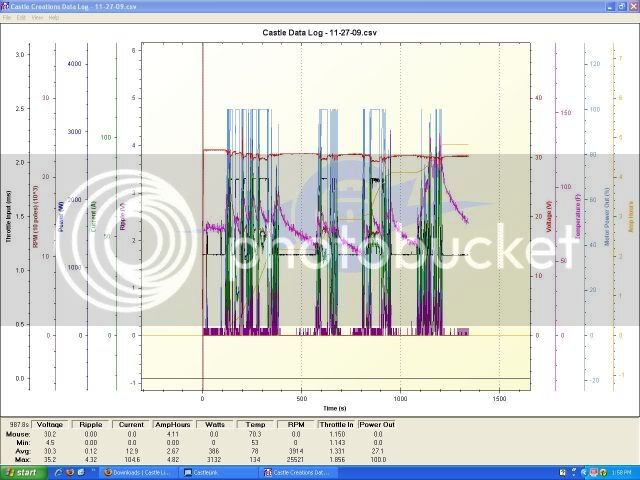The width and height of the screenshot is (640, 480).
Task: Click the chart title Castle Data Log
Action: coord(320,33)
